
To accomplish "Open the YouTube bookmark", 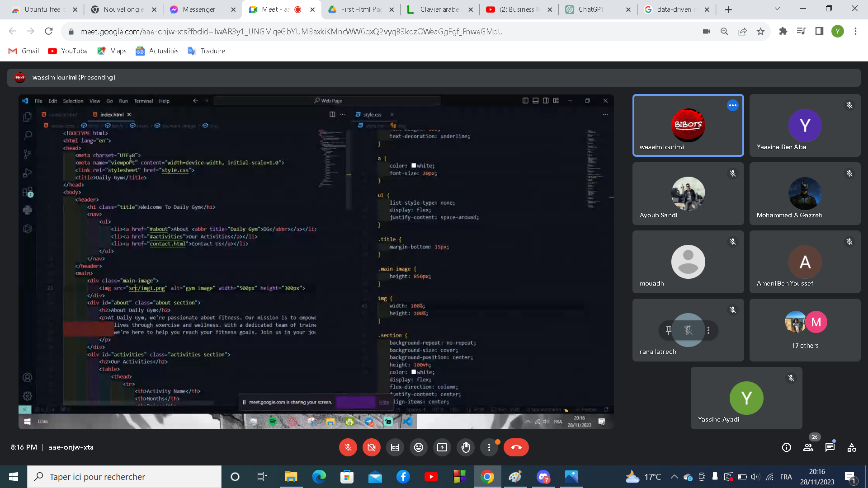I will click(68, 51).
